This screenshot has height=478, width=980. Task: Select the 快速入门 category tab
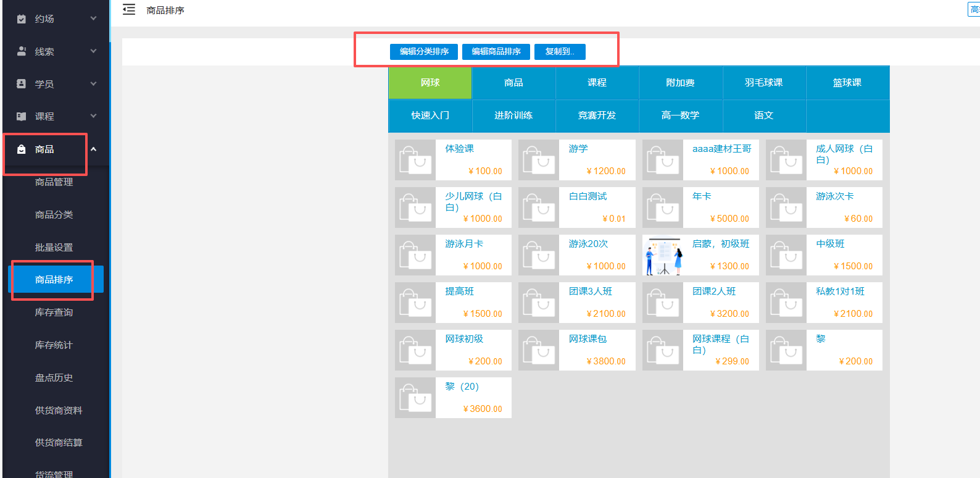point(430,115)
